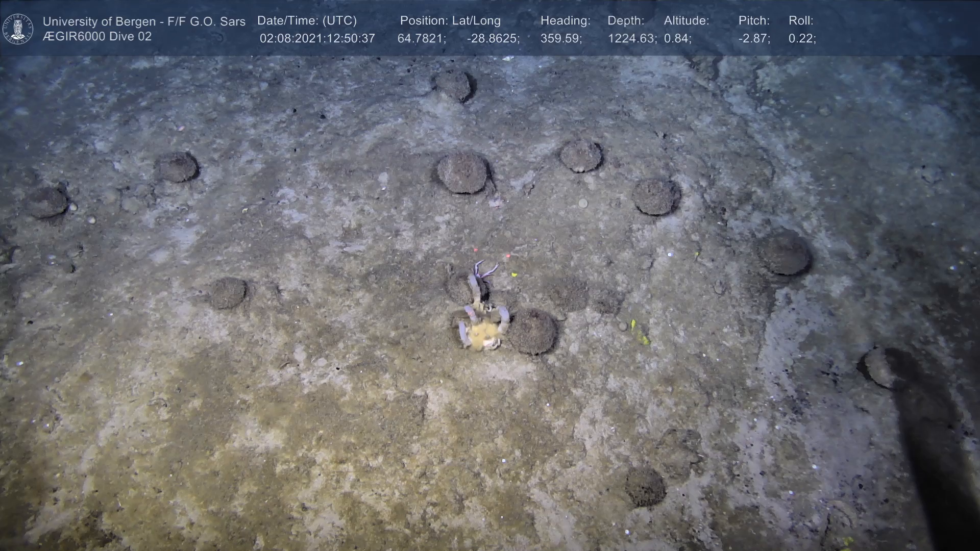The width and height of the screenshot is (980, 551).
Task: Click the University of Bergen logo
Action: [x=18, y=29]
